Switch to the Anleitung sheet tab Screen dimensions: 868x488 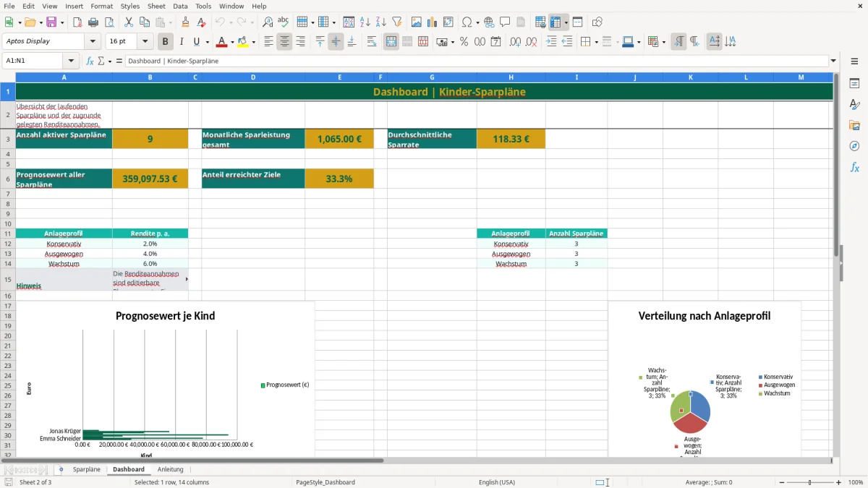[171, 469]
